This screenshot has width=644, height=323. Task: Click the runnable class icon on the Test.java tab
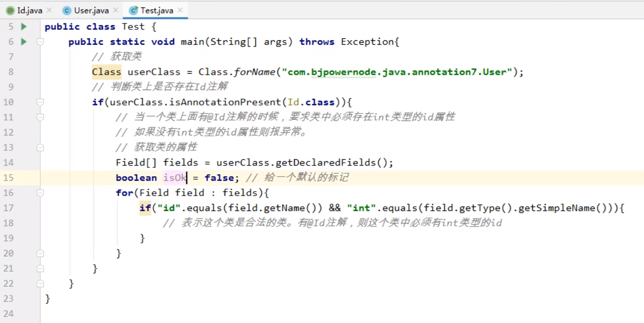click(133, 10)
